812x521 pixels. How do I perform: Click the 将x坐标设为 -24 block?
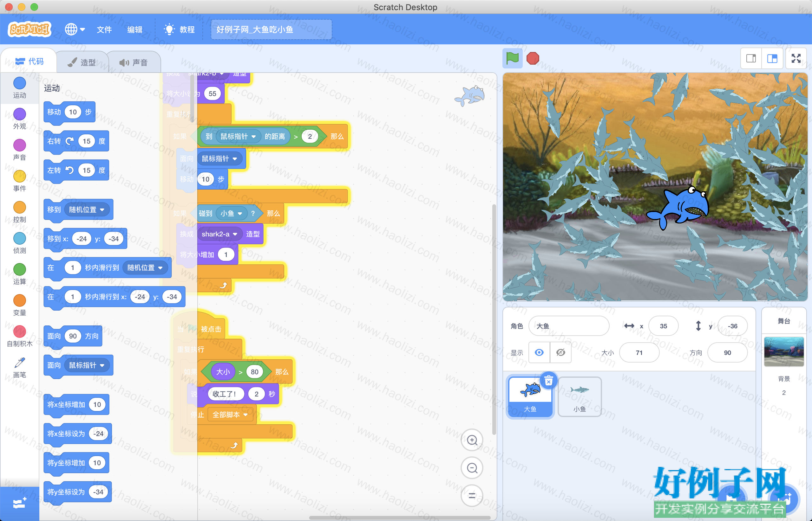(x=77, y=434)
